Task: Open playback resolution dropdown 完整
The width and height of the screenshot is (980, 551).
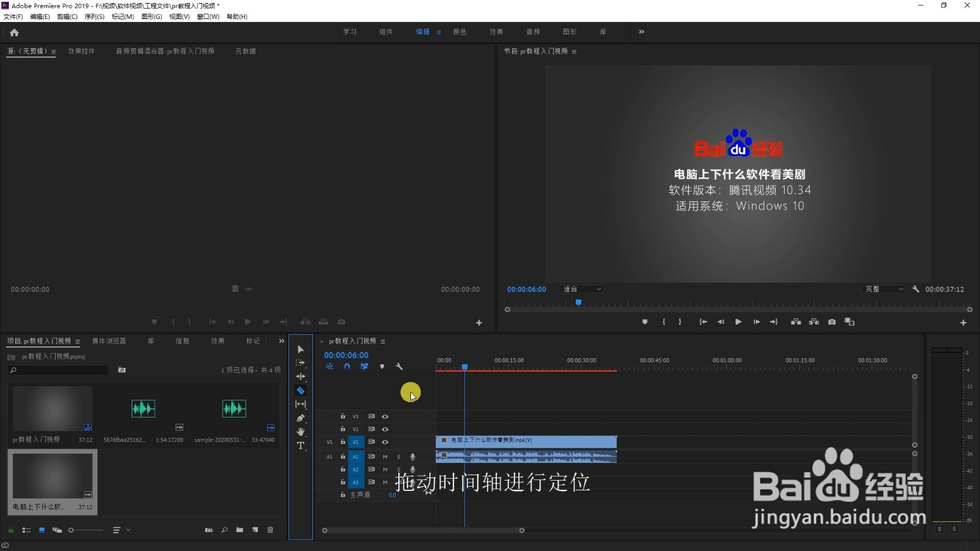Action: 884,289
